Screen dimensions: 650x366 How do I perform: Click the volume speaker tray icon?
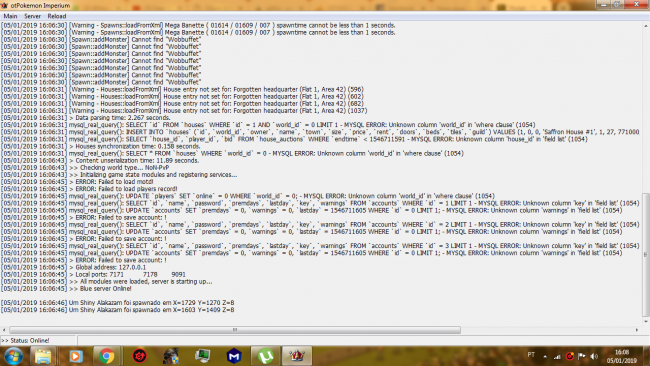click(594, 356)
